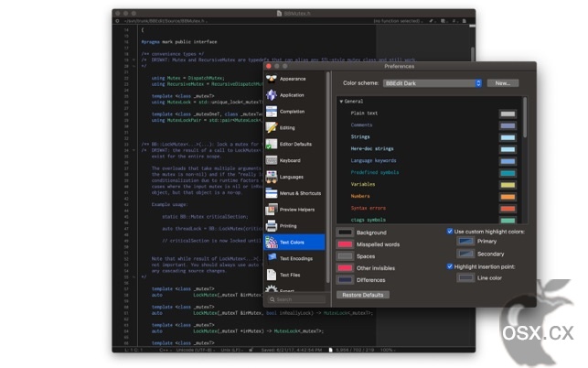Select the Text Colors pane label
Viewport: 588px width, 368px height.
[x=292, y=243]
